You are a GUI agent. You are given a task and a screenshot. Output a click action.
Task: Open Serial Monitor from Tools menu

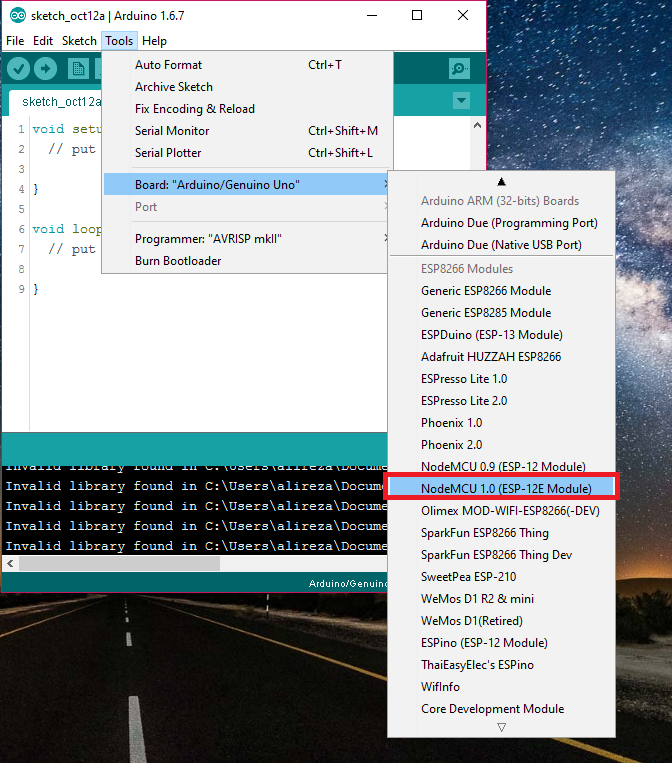(x=248, y=130)
